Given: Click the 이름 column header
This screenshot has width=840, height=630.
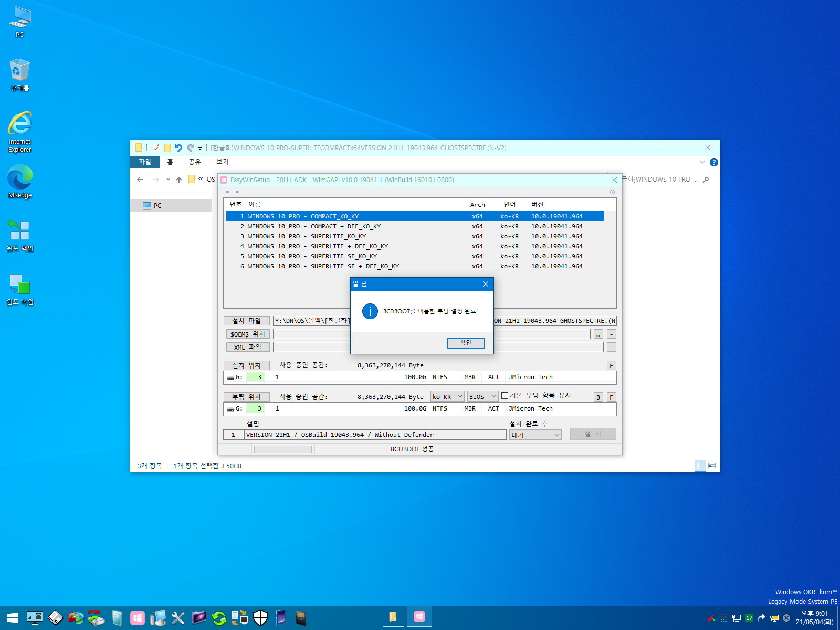Looking at the screenshot, I should coord(354,205).
